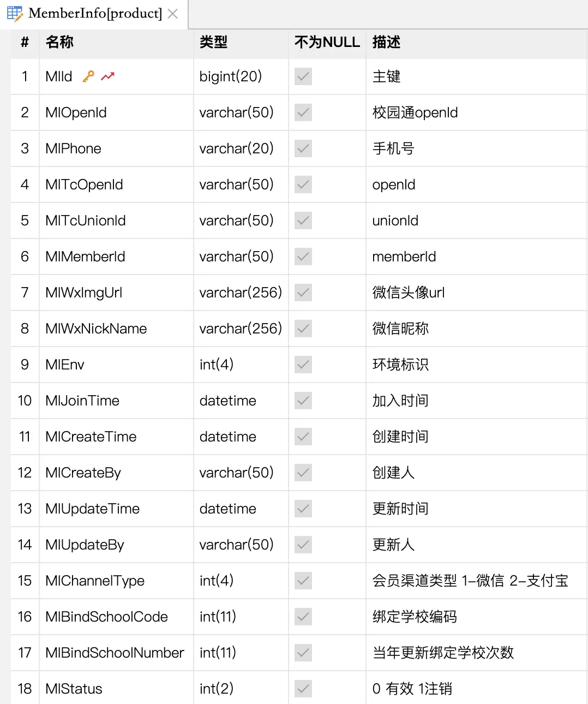Click the 类型 column header
This screenshot has width=588, height=704.
point(214,42)
